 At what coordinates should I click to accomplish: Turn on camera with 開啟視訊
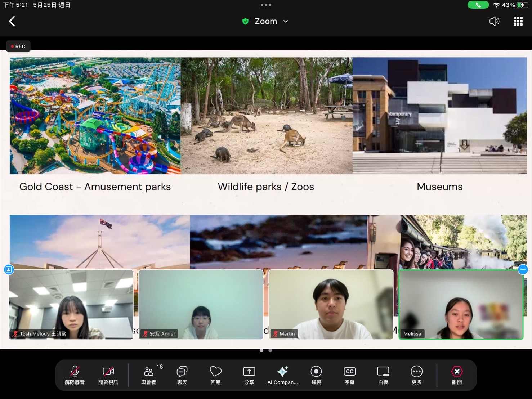point(108,375)
